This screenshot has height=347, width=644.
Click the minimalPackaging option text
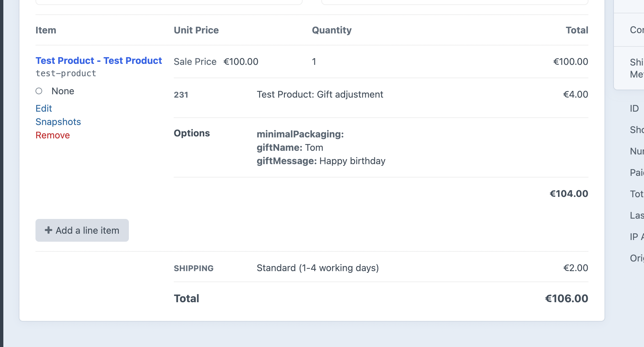(300, 134)
